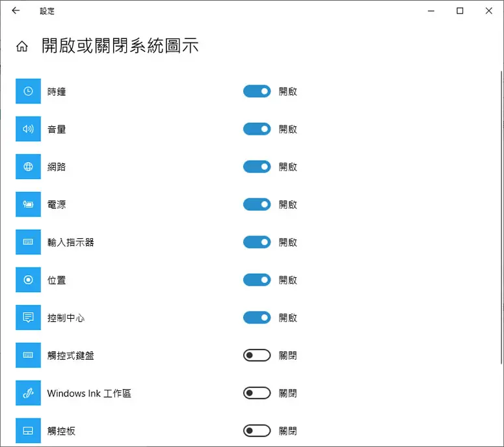Viewport: 504px width, 447px height.
Task: Go to Settings home via house icon
Action: tap(22, 46)
